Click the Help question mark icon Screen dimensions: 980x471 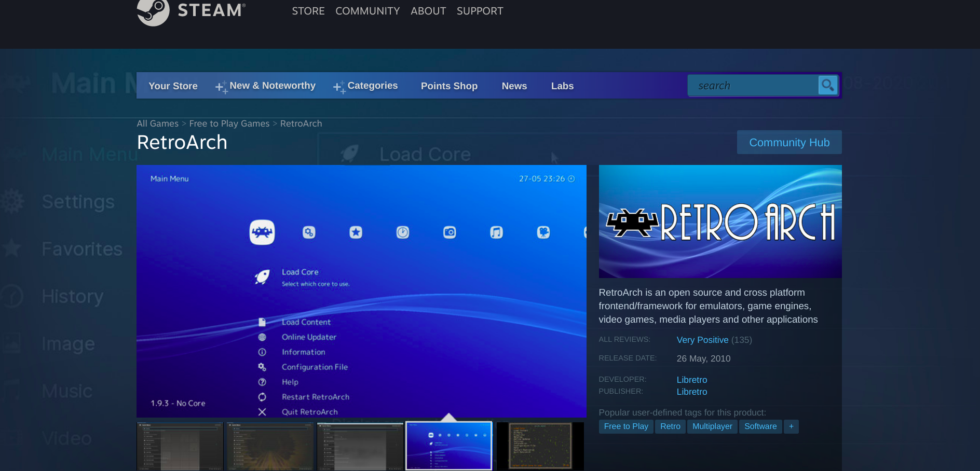point(262,382)
